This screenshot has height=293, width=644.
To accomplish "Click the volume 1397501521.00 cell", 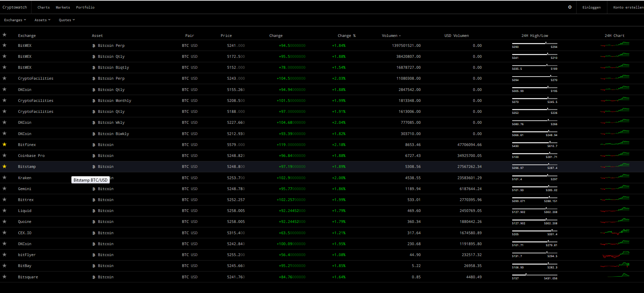I will tap(406, 45).
